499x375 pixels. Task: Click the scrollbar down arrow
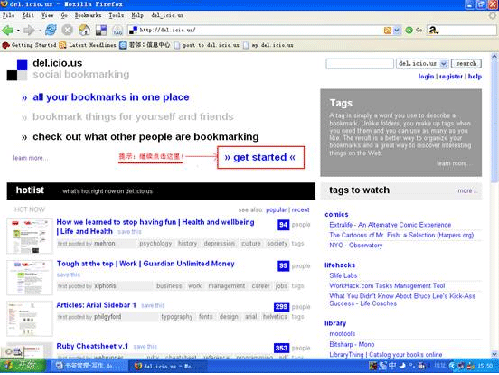tap(495, 354)
